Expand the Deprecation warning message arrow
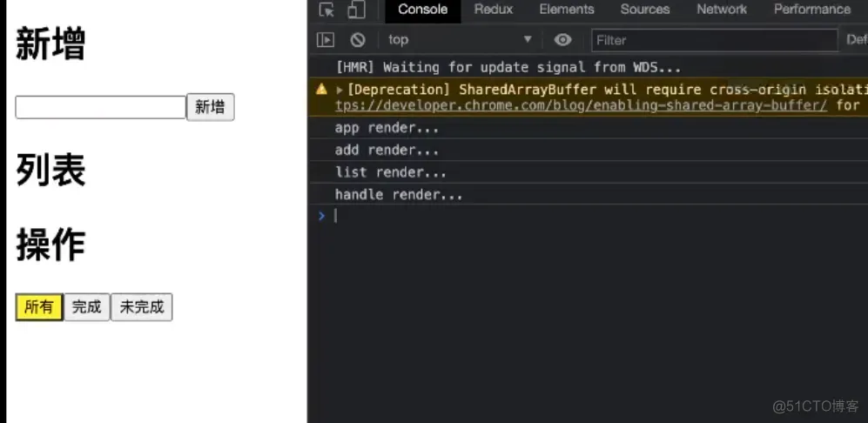Viewport: 868px width, 423px height. tap(340, 90)
